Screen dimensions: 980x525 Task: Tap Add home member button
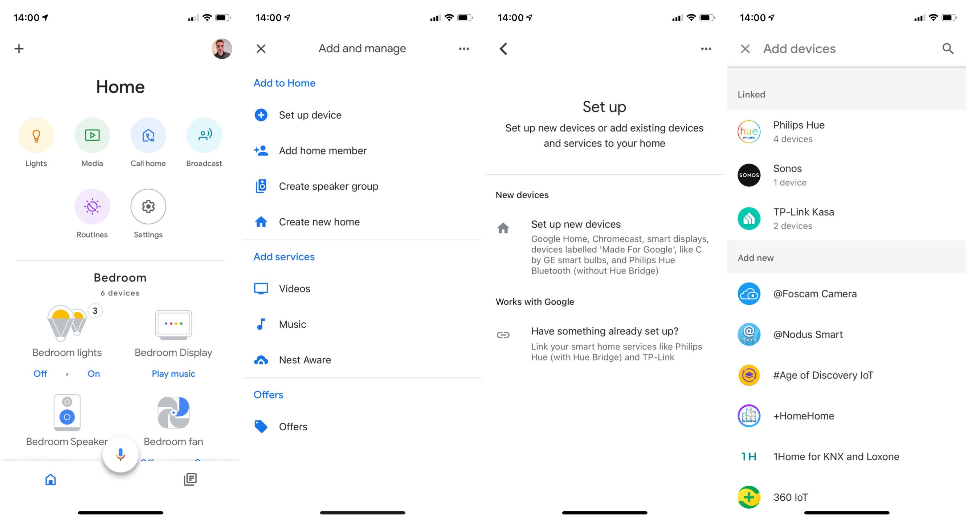(322, 150)
